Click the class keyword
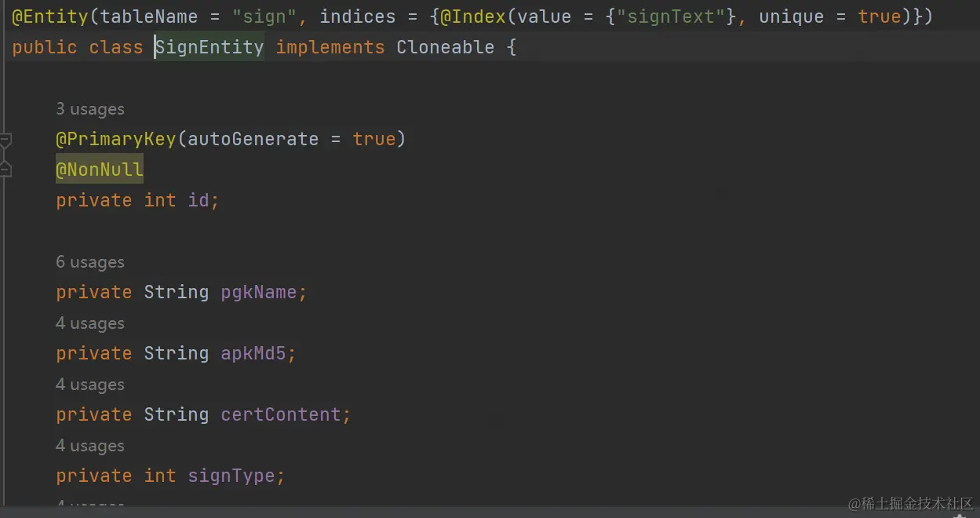 coord(116,47)
